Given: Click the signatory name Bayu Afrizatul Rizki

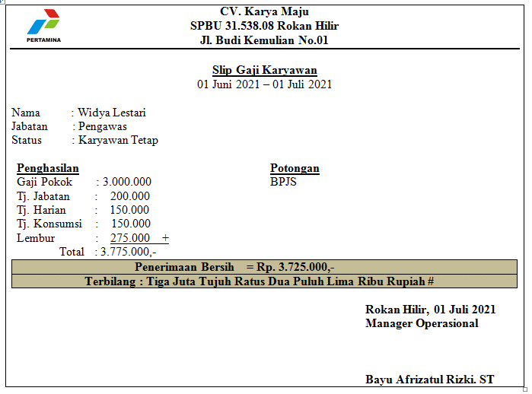Looking at the screenshot, I should click(429, 379).
